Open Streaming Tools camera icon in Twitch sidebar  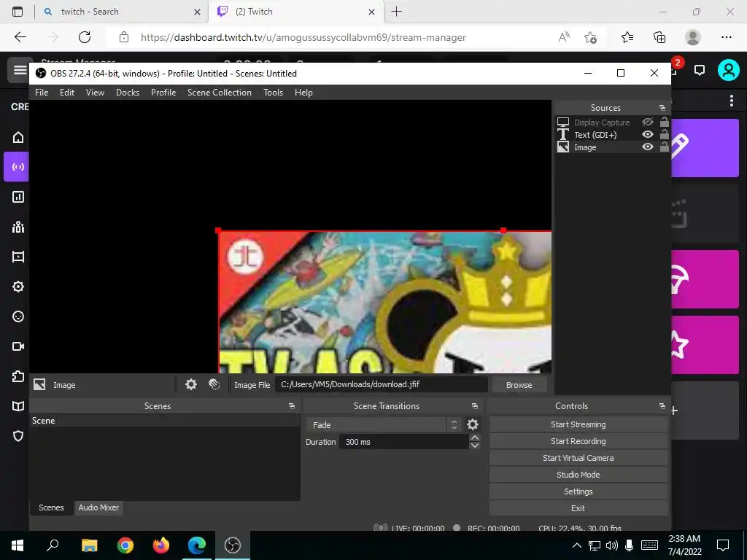pos(18,346)
